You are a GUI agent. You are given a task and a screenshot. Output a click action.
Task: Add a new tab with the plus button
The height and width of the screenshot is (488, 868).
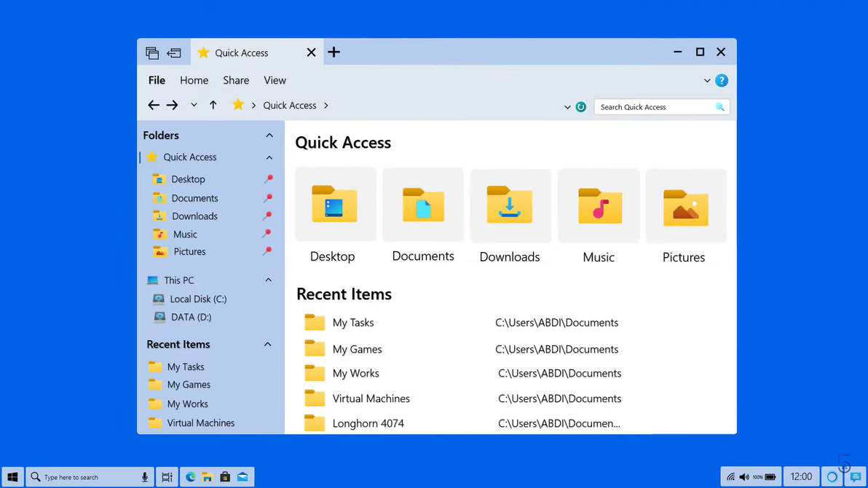334,52
